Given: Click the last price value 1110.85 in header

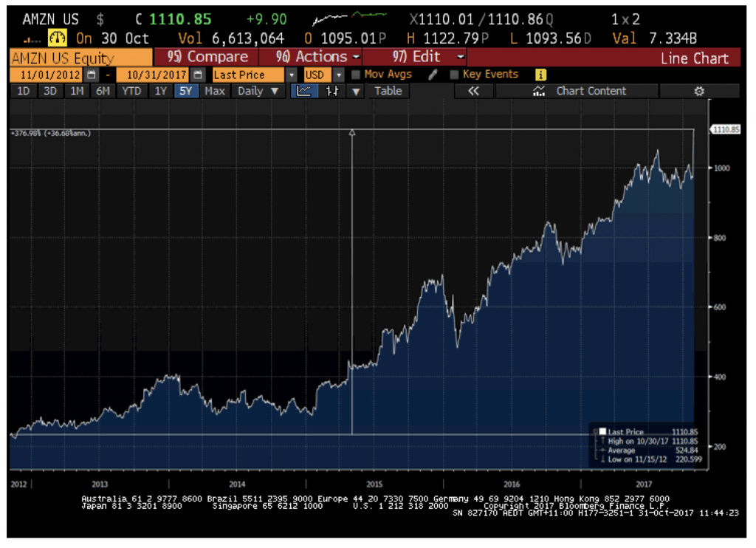Looking at the screenshot, I should point(180,19).
